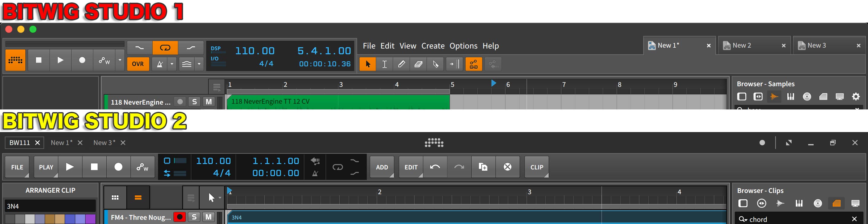868x224 pixels.
Task: Toggle the orange automation follow button
Action: 473,64
